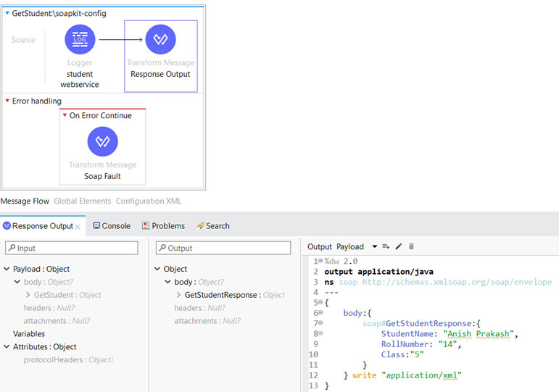Switch to the Configuration XML tab
The height and width of the screenshot is (392, 559).
pyautogui.click(x=149, y=201)
